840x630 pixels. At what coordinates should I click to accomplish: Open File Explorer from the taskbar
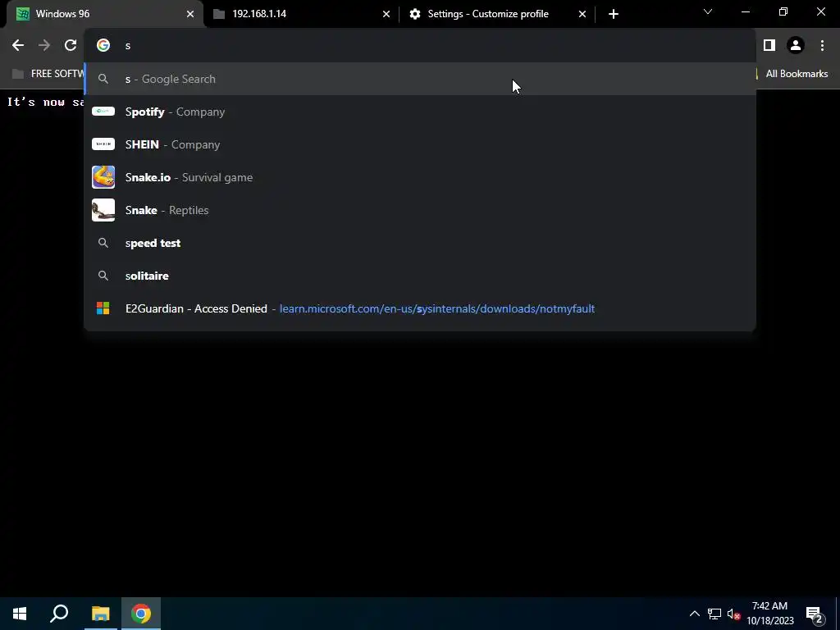click(x=100, y=614)
